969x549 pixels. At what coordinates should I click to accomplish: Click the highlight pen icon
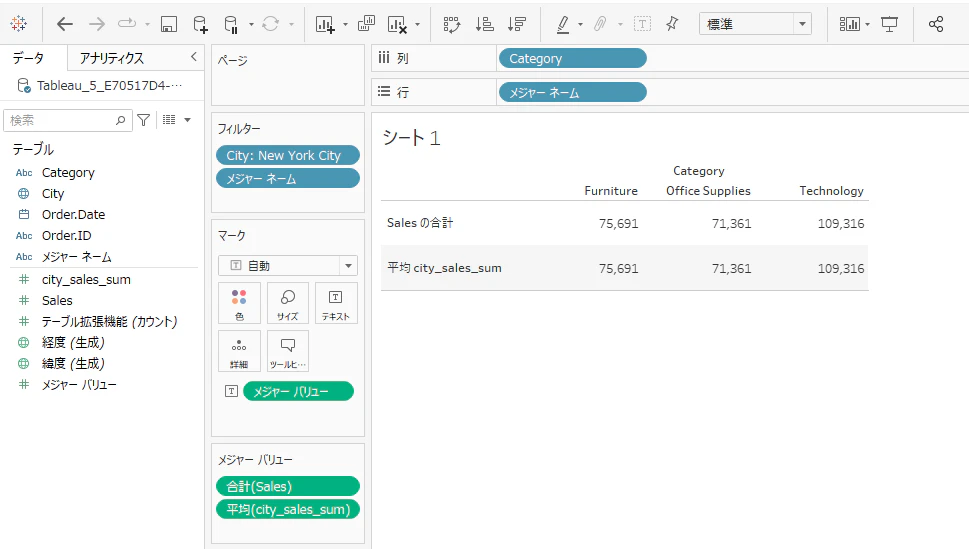563,24
